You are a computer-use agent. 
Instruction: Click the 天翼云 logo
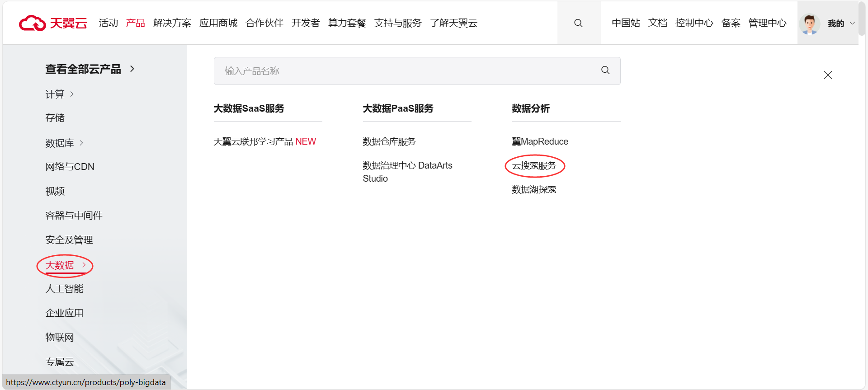(53, 23)
